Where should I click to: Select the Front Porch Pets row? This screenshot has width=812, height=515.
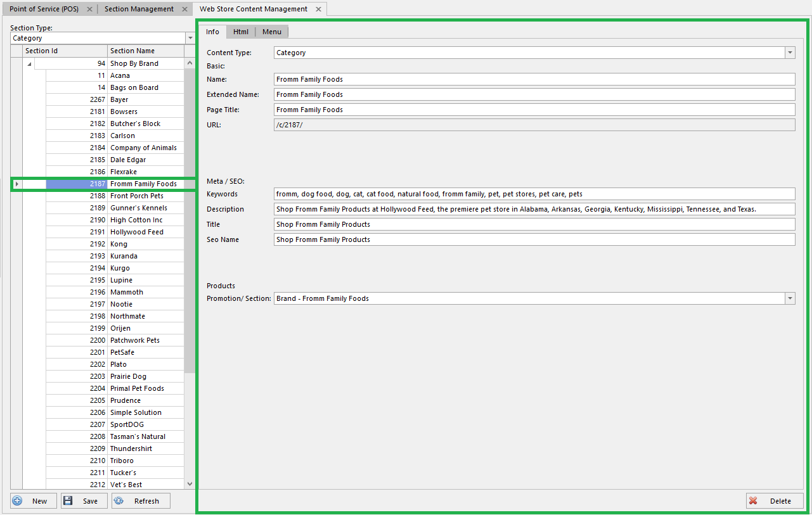point(115,196)
